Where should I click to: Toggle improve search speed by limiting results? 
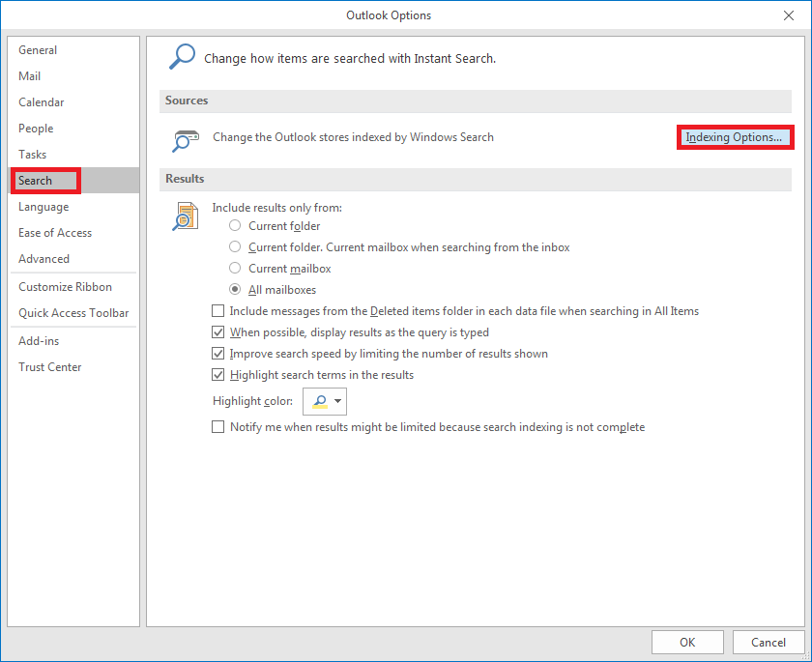pos(218,354)
